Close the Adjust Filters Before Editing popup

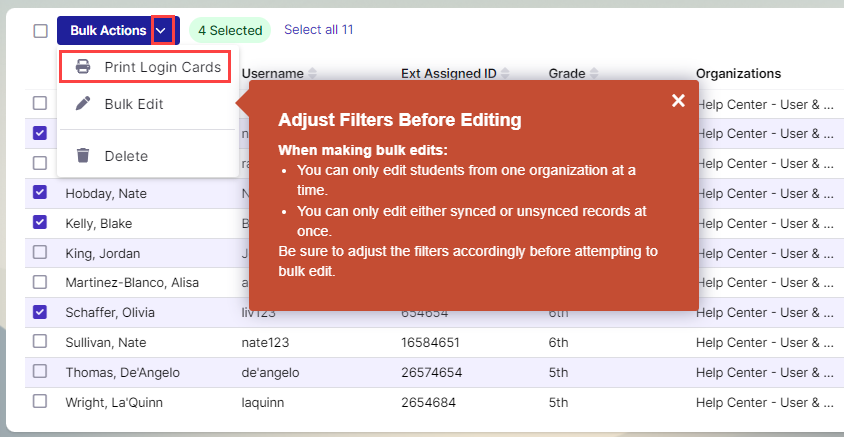click(678, 100)
